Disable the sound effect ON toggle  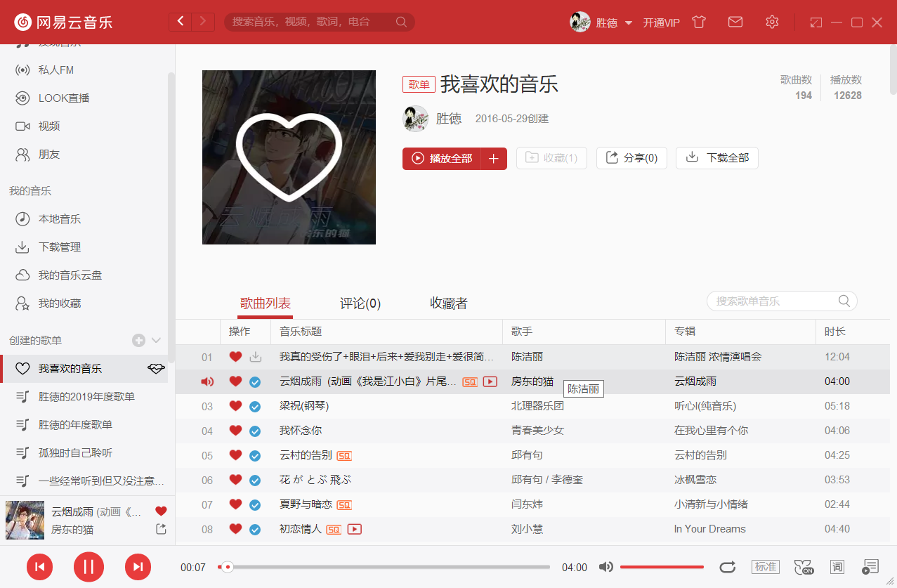pyautogui.click(x=803, y=566)
